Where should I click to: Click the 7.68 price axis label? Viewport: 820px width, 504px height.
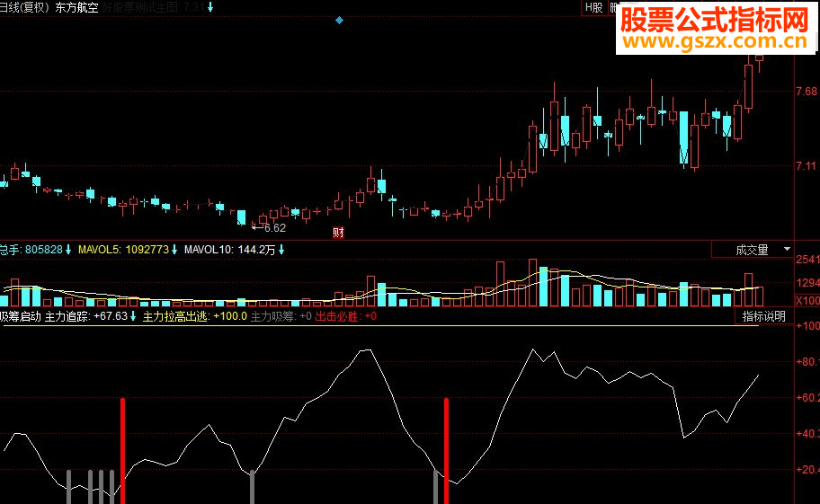tap(807, 92)
